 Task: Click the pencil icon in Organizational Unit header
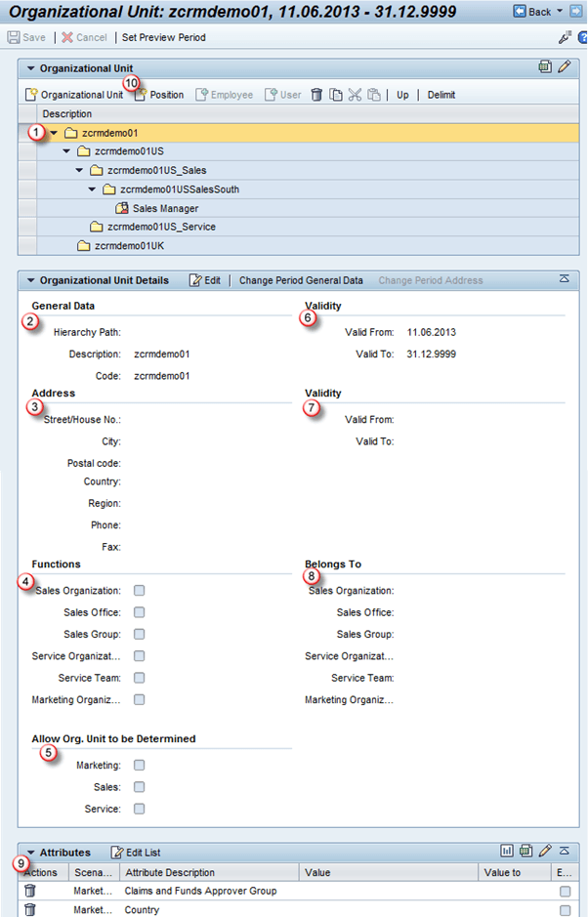point(564,67)
